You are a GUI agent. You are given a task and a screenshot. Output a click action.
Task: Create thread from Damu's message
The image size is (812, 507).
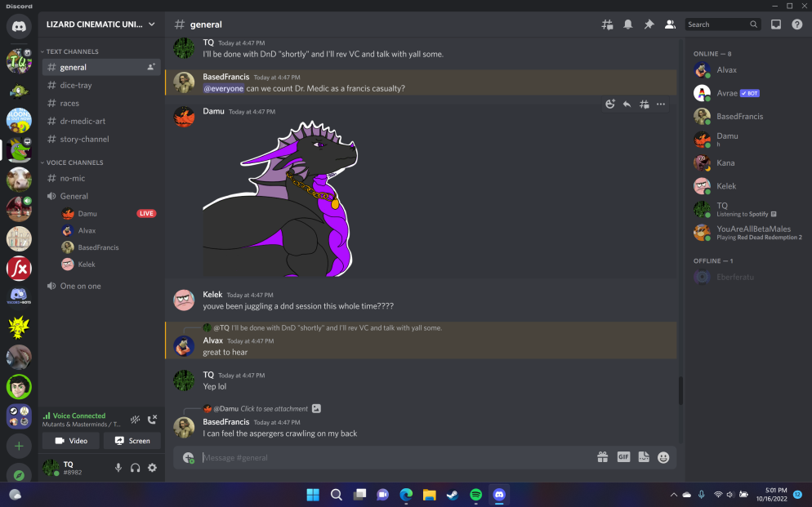coord(644,104)
